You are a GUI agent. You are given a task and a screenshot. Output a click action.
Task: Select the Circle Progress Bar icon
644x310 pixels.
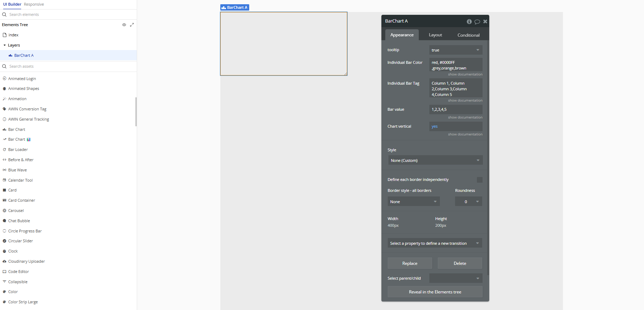click(5, 231)
